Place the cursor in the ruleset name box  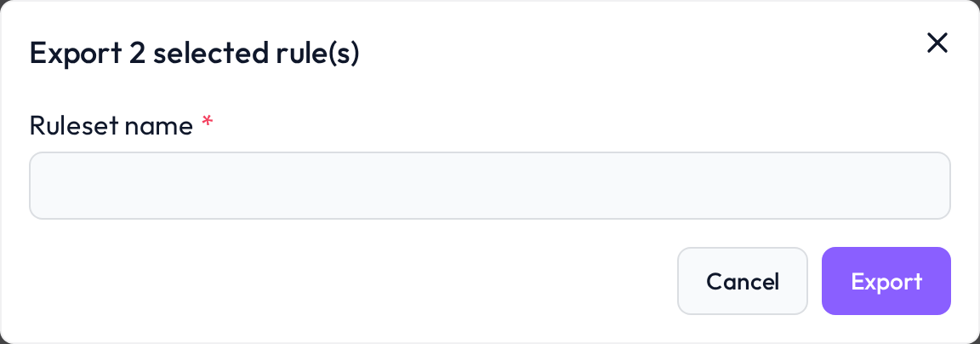point(490,186)
